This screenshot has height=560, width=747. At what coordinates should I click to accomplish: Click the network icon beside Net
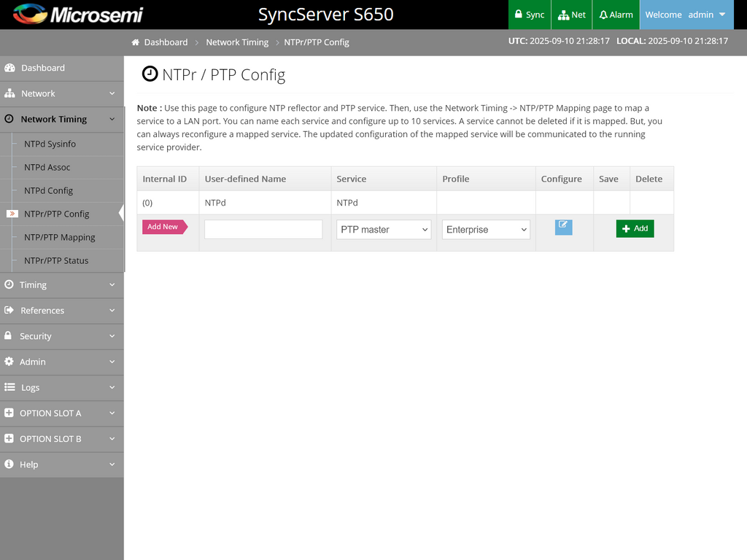pos(564,15)
